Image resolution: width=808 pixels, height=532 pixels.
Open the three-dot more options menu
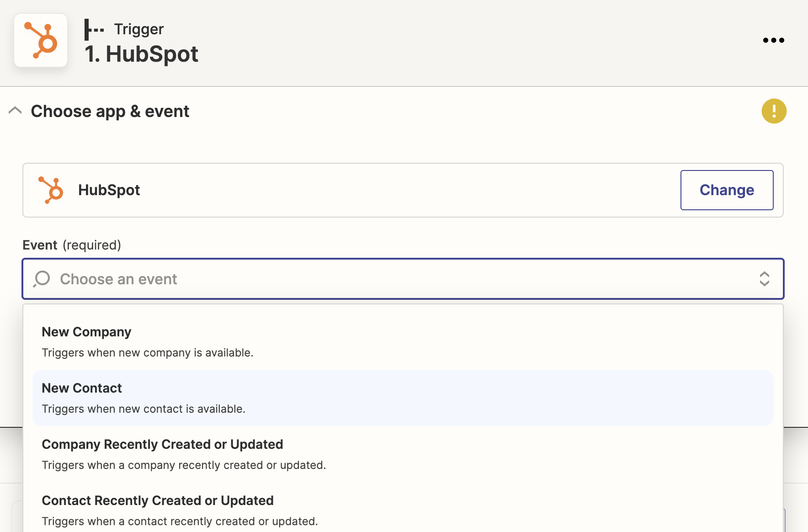tap(773, 40)
